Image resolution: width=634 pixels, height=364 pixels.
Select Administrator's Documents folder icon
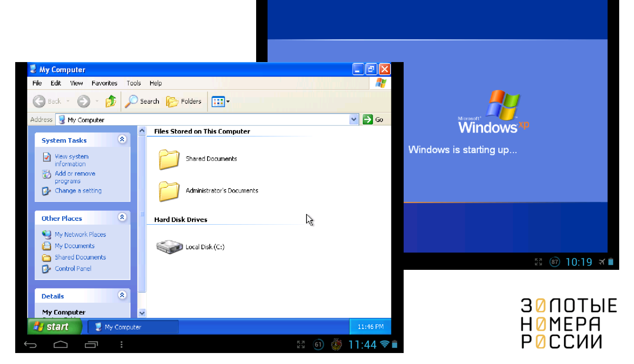pos(169,191)
